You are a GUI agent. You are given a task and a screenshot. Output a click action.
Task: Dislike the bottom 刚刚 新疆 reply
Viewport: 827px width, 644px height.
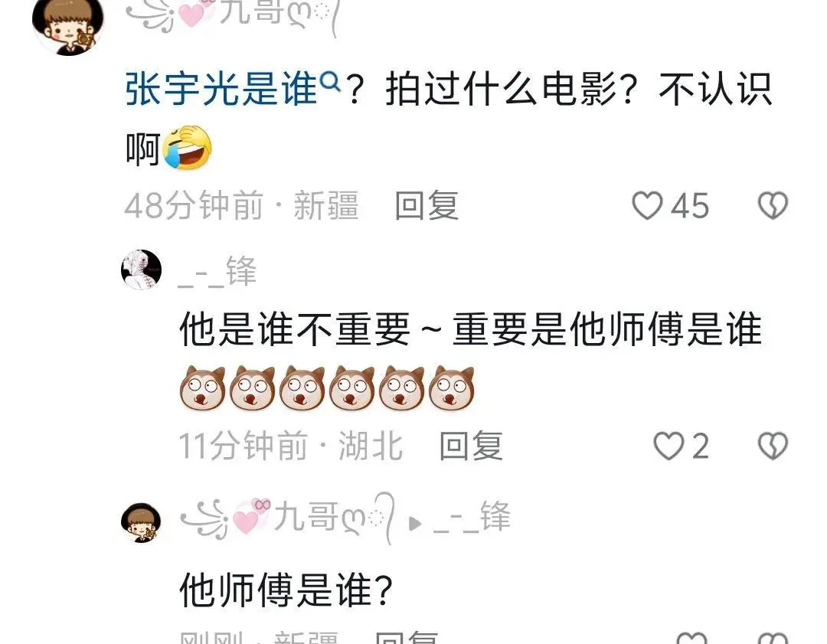tap(773, 637)
